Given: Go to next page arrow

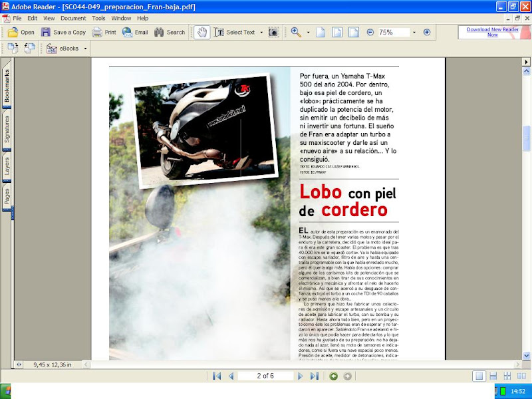Looking at the screenshot, I should click(300, 376).
